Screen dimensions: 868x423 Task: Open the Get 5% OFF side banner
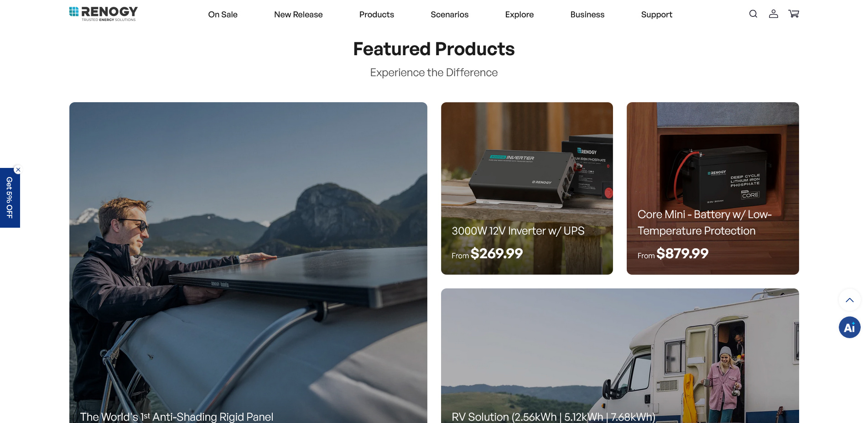point(10,198)
